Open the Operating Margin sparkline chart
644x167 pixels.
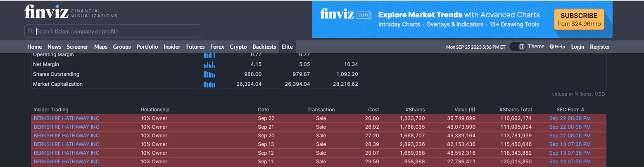(x=209, y=54)
